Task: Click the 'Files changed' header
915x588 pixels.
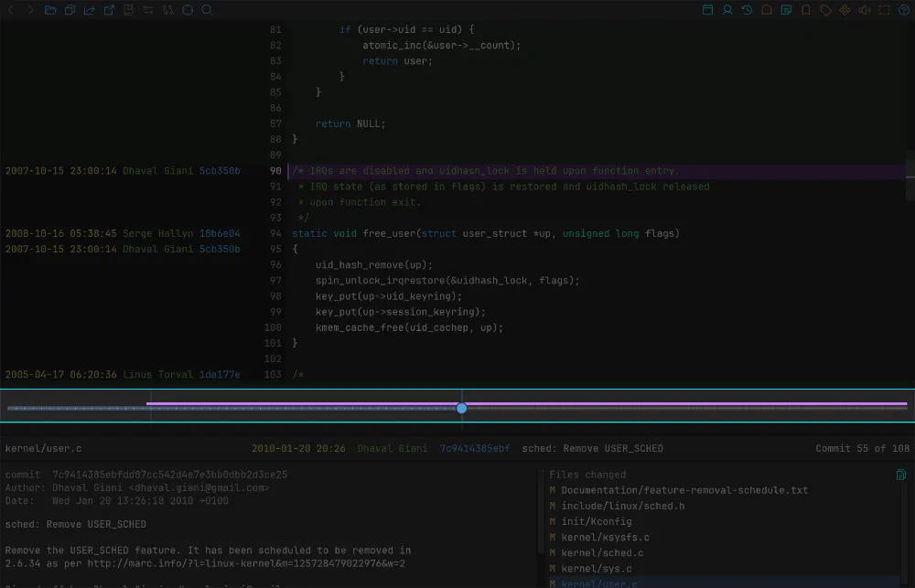Action: [587, 475]
